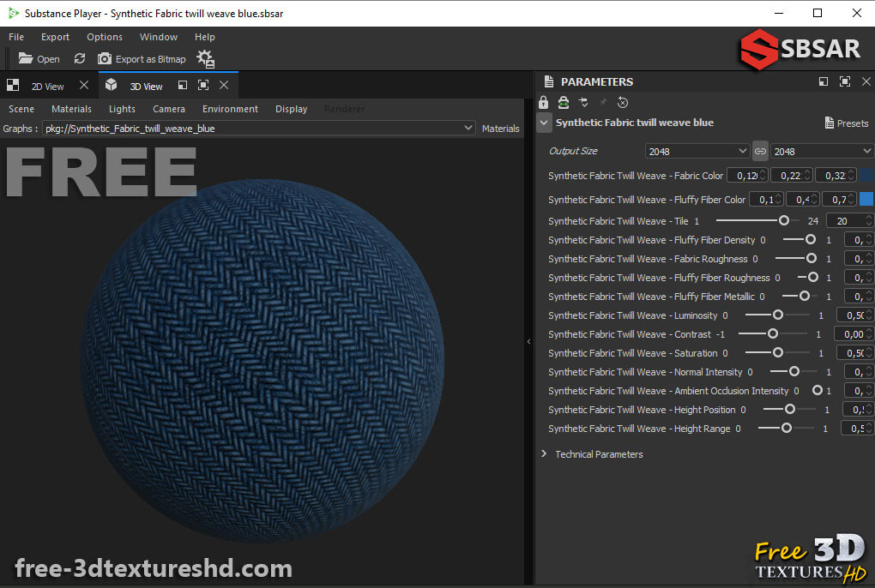Click the refresh icon next to Open
This screenshot has width=875, height=588.
click(79, 59)
